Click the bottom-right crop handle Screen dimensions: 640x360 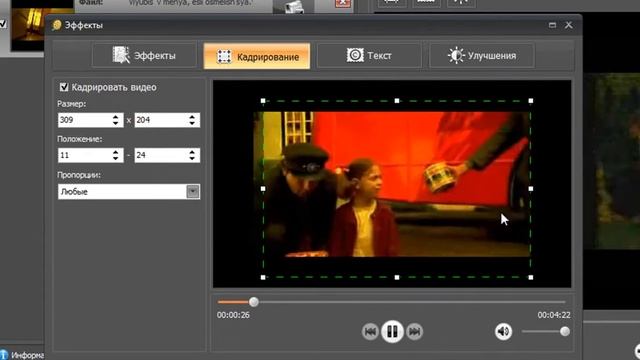[531, 278]
